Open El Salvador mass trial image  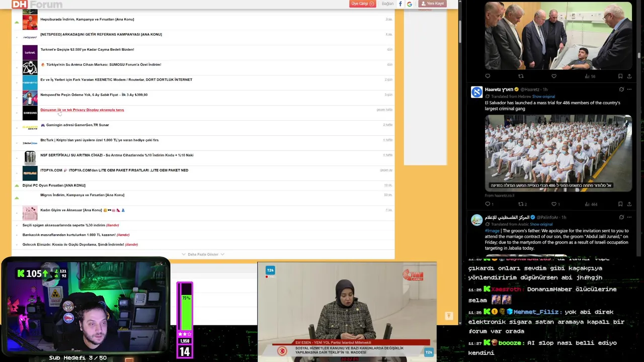point(558,153)
